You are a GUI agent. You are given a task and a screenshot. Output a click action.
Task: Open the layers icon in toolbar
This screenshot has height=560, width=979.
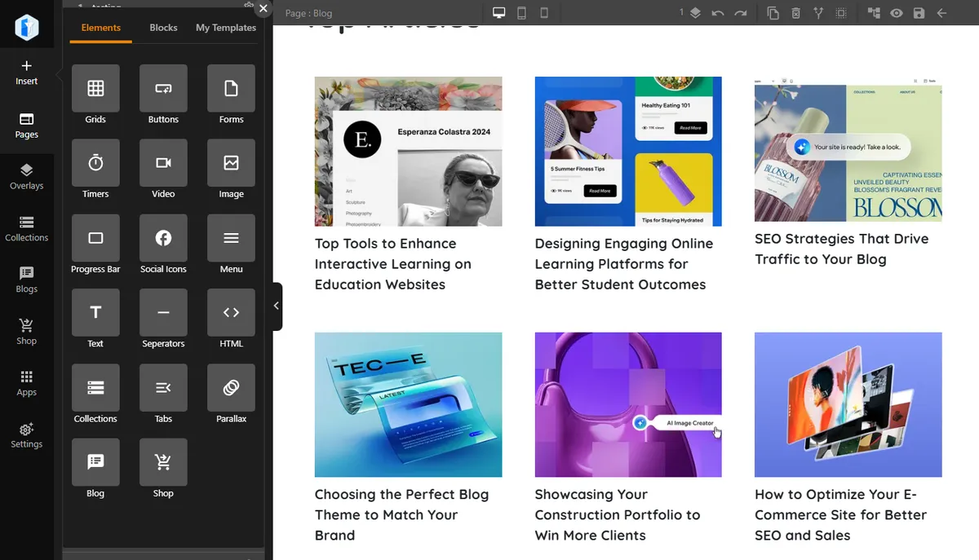(x=695, y=13)
